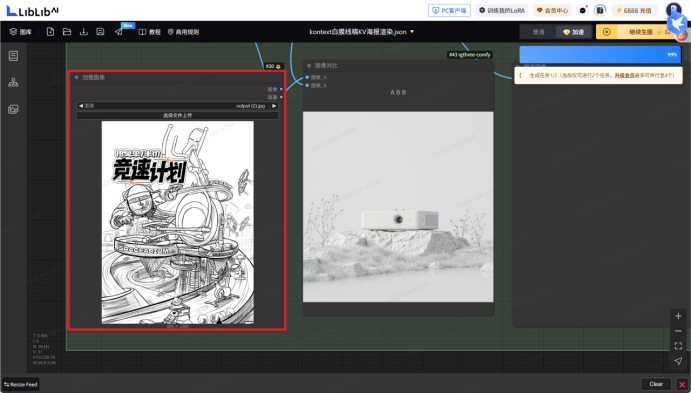Open the image gallery icon in left sidebar
691x393 pixels.
click(13, 109)
